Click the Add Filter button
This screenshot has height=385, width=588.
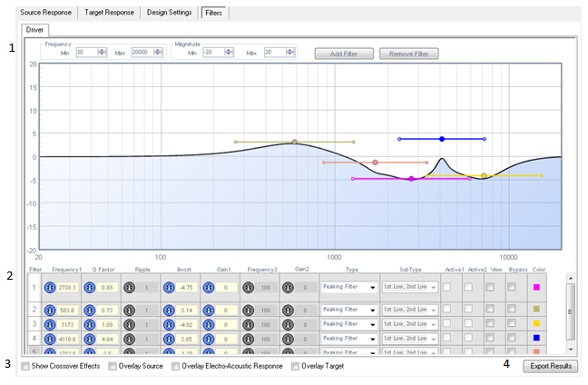click(x=344, y=54)
